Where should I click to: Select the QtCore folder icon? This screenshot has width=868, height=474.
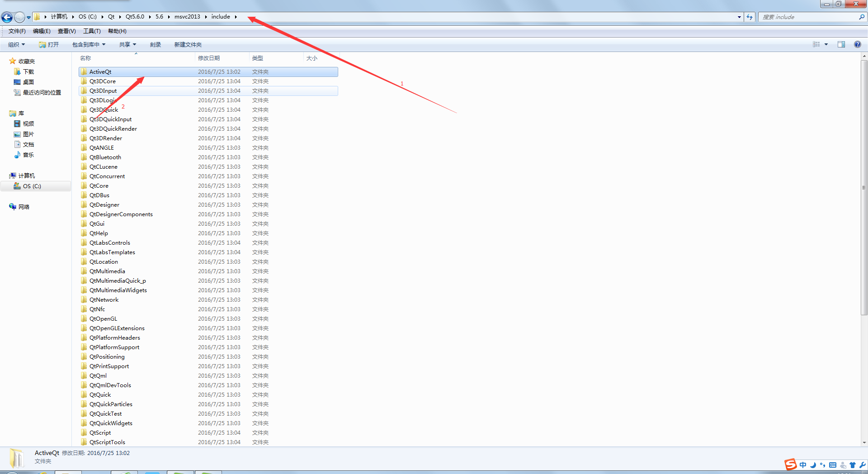[84, 185]
